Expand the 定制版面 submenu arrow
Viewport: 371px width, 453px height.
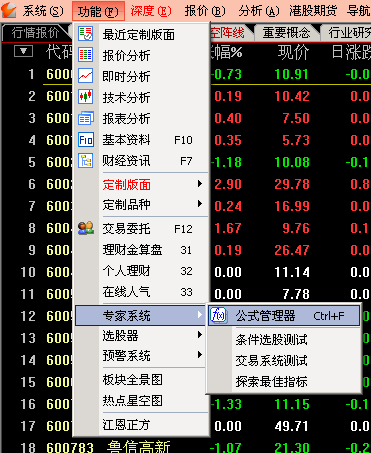click(200, 184)
